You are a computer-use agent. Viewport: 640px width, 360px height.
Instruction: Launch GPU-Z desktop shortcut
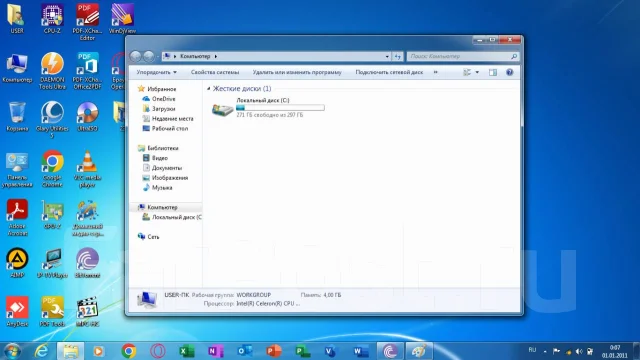(52, 215)
